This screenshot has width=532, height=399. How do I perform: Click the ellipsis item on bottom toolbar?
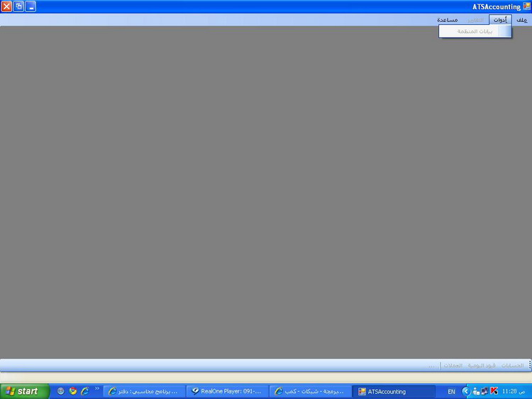431,366
